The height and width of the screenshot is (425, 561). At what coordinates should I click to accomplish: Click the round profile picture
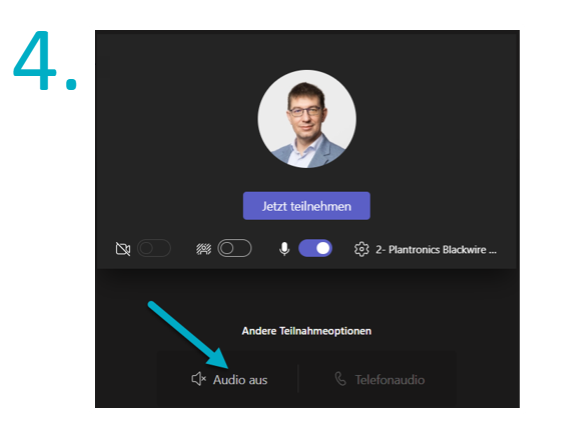click(x=307, y=119)
